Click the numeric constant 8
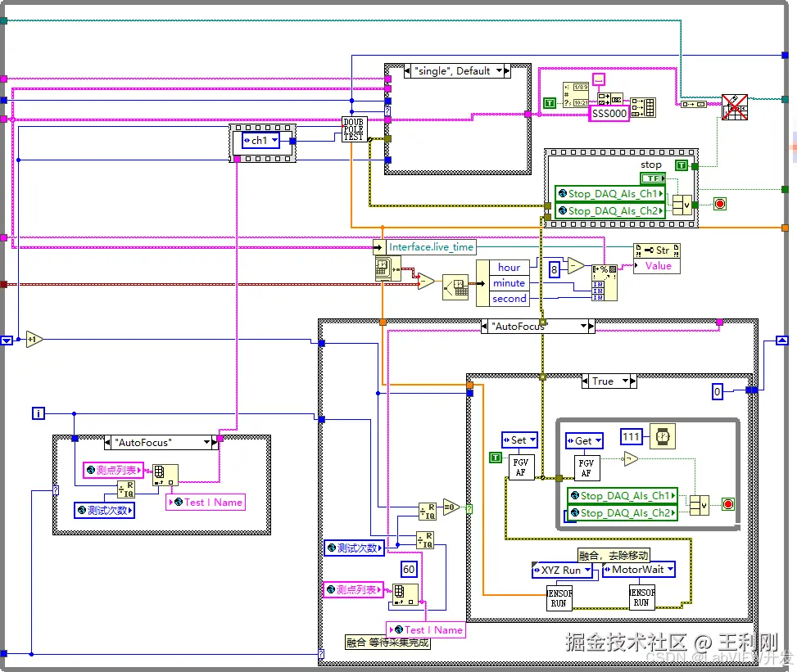This screenshot has width=797, height=672. 555,268
